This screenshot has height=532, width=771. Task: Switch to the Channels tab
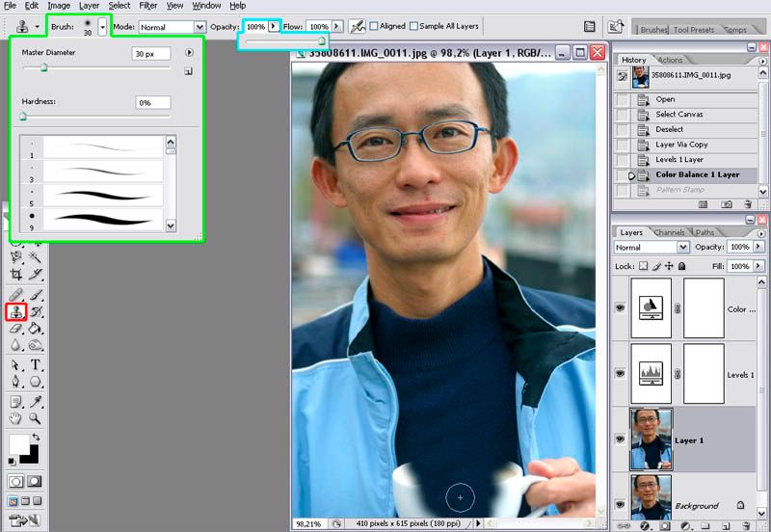point(669,232)
